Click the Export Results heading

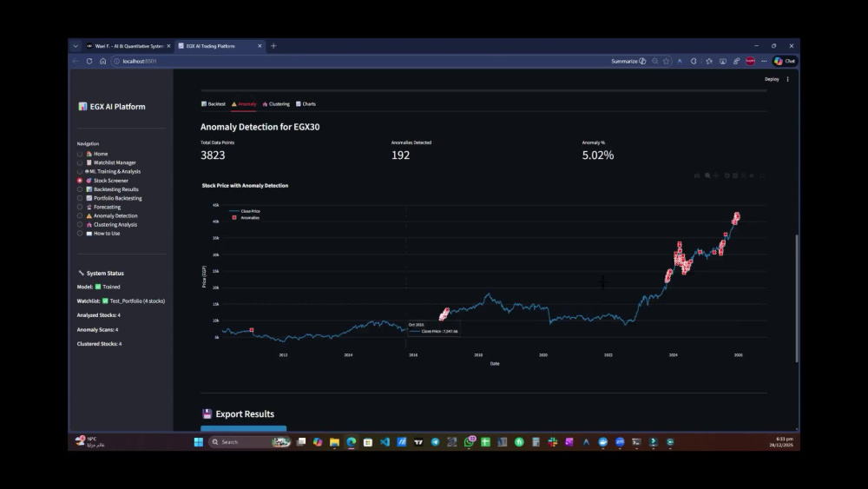point(245,413)
